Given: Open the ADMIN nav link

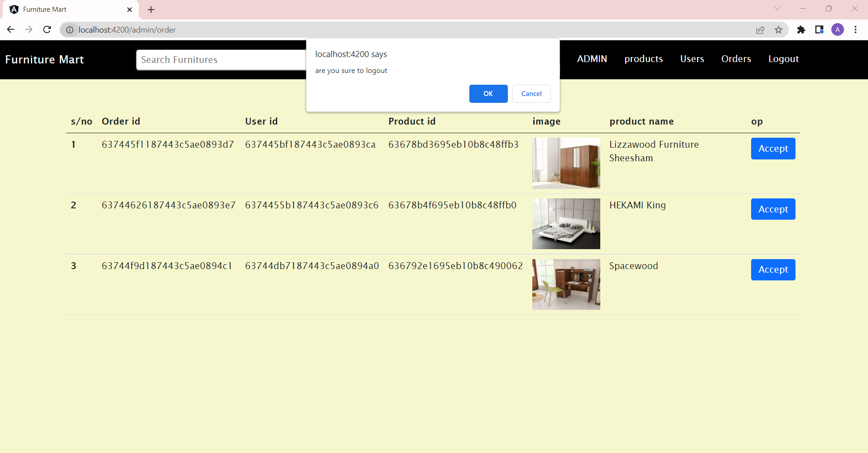Looking at the screenshot, I should point(592,59).
